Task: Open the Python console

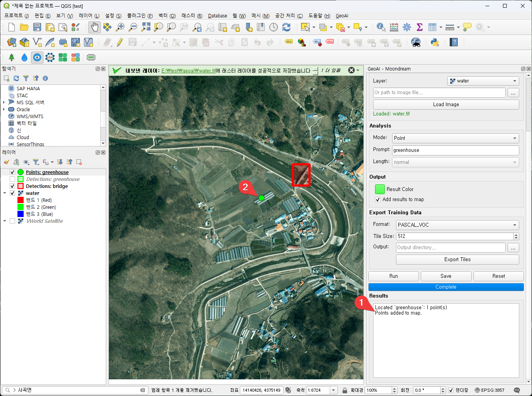Action: [x=435, y=42]
